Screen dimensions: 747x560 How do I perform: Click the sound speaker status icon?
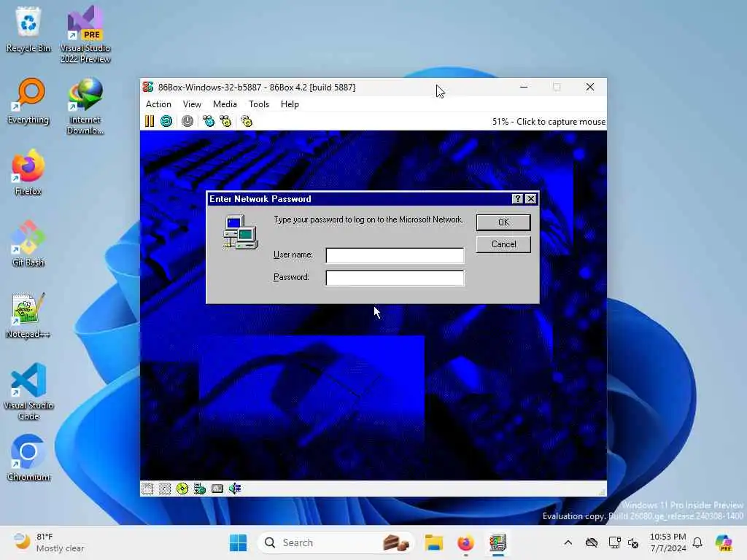pos(235,489)
